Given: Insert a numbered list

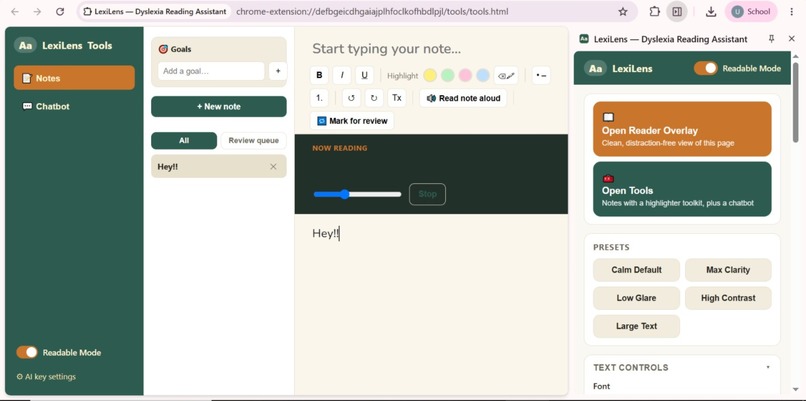Looking at the screenshot, I should coord(319,98).
